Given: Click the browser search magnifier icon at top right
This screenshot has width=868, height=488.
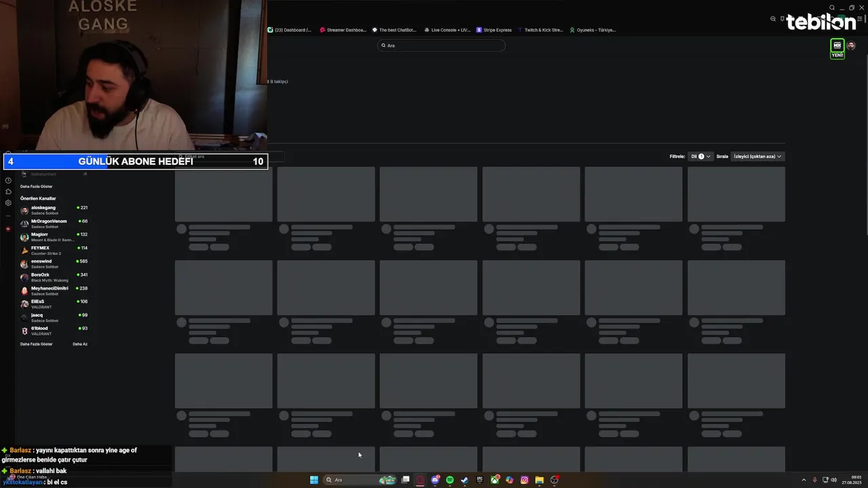Looking at the screenshot, I should 832,8.
